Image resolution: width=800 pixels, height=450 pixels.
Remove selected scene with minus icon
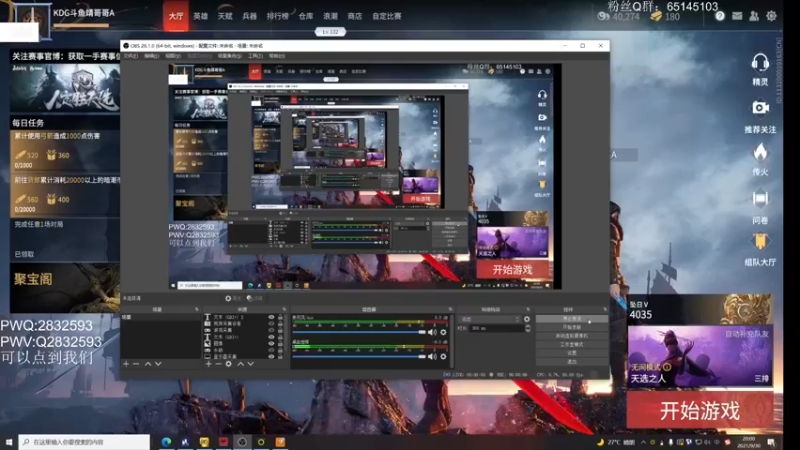(136, 364)
